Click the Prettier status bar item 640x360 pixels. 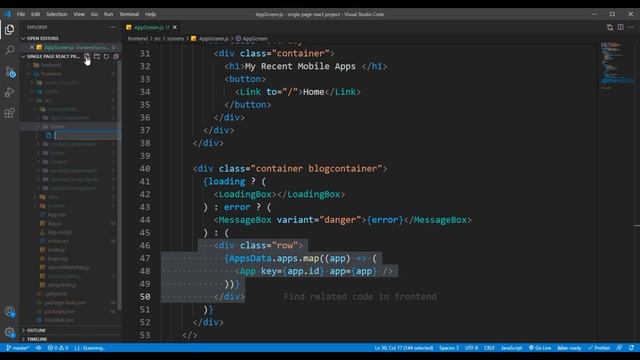tap(599, 348)
